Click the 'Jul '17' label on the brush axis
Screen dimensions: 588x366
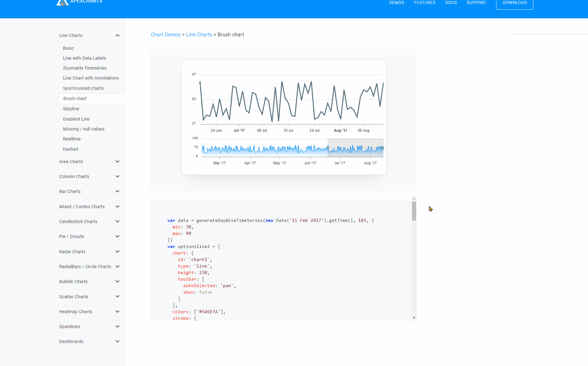[340, 163]
